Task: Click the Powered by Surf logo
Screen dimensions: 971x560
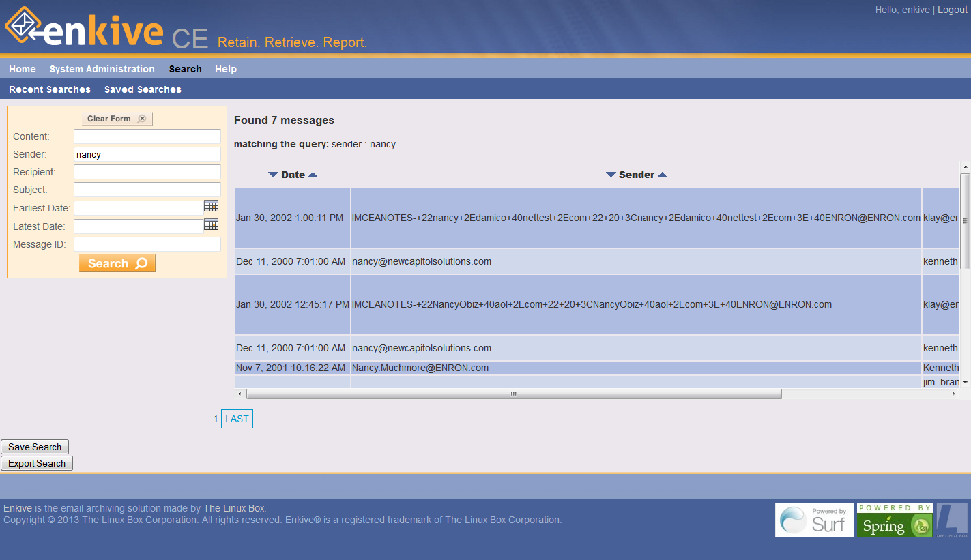Action: (x=813, y=520)
